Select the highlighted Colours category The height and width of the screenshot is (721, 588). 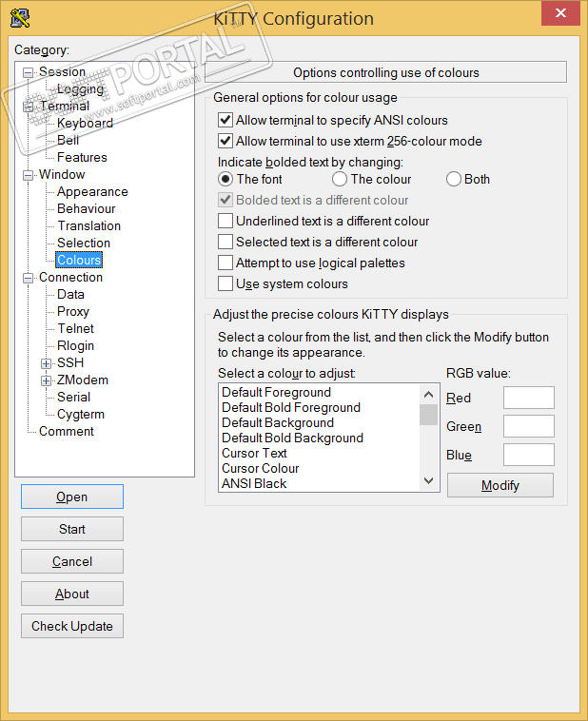tap(79, 260)
